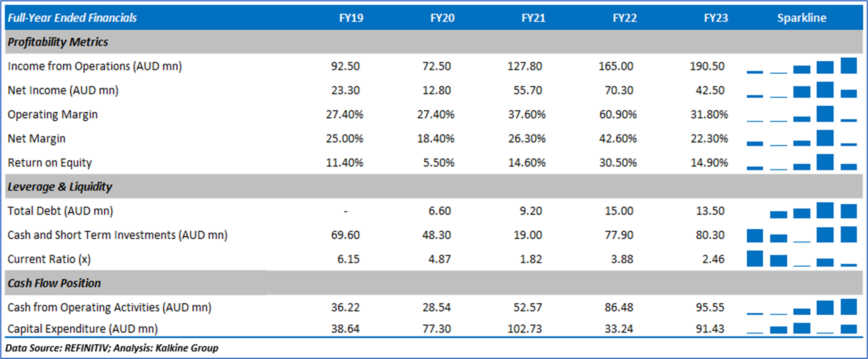The width and height of the screenshot is (868, 359).
Task: Select the Return on Equity sparkline
Action: (x=802, y=163)
